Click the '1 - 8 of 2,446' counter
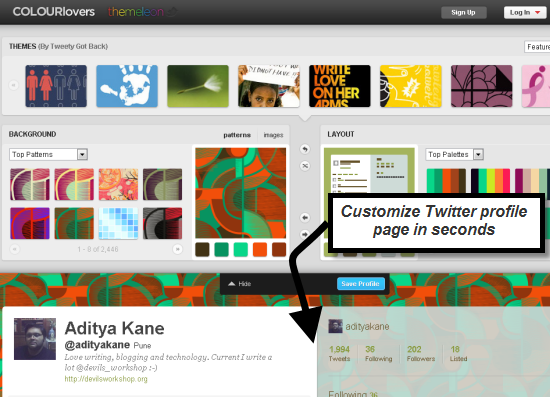 click(x=98, y=249)
